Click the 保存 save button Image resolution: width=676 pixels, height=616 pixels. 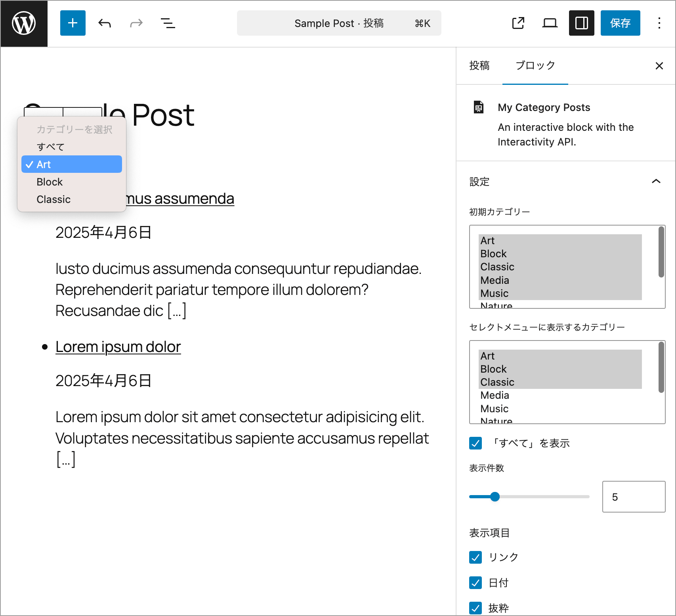click(x=620, y=23)
